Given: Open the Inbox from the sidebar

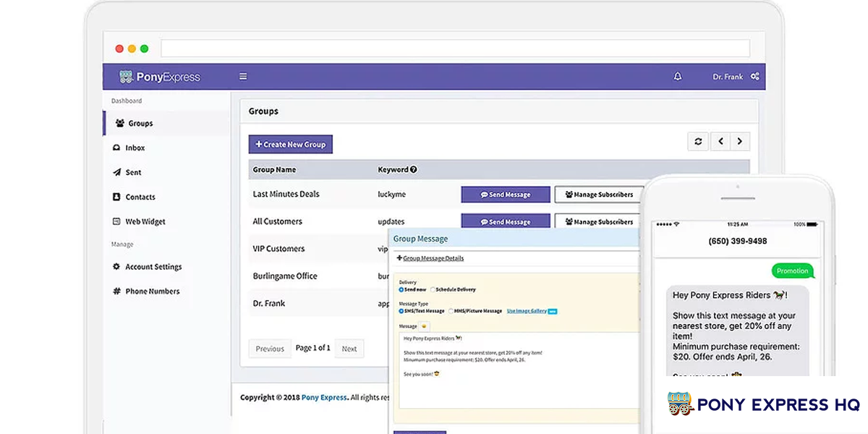Looking at the screenshot, I should click(135, 148).
